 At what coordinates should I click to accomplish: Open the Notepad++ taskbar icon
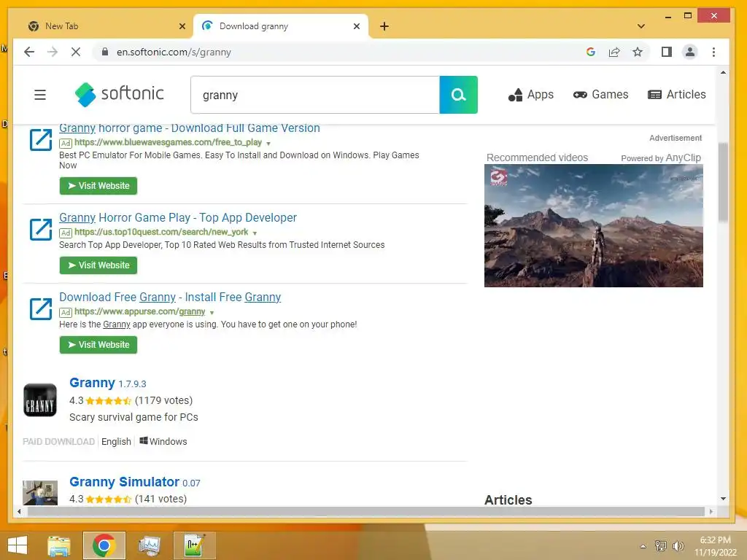(x=195, y=545)
